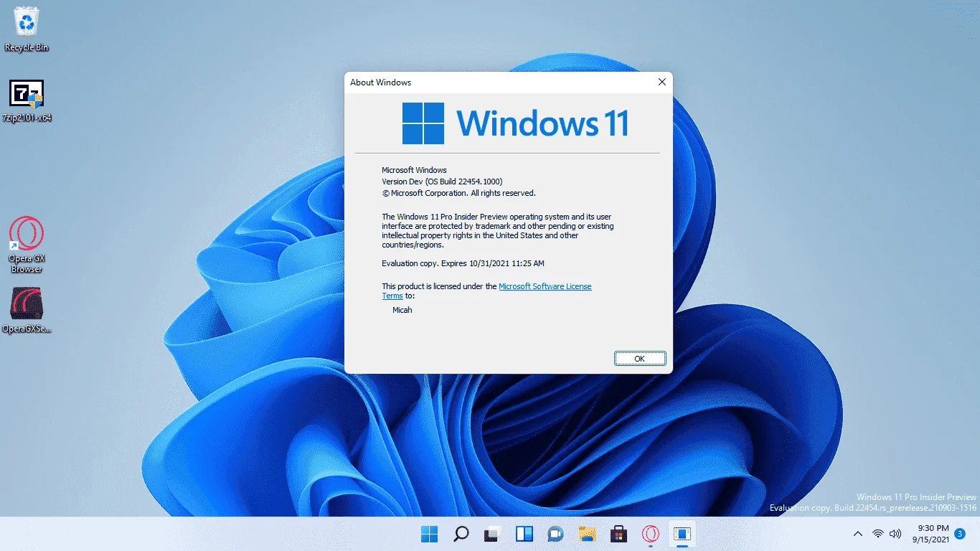Open the Wi-Fi network icon
Image resolution: width=980 pixels, height=551 pixels.
click(877, 534)
